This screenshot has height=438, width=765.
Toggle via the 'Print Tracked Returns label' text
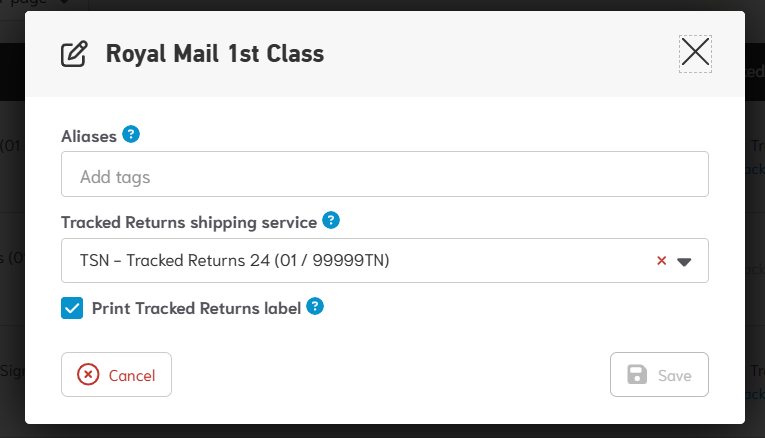196,308
